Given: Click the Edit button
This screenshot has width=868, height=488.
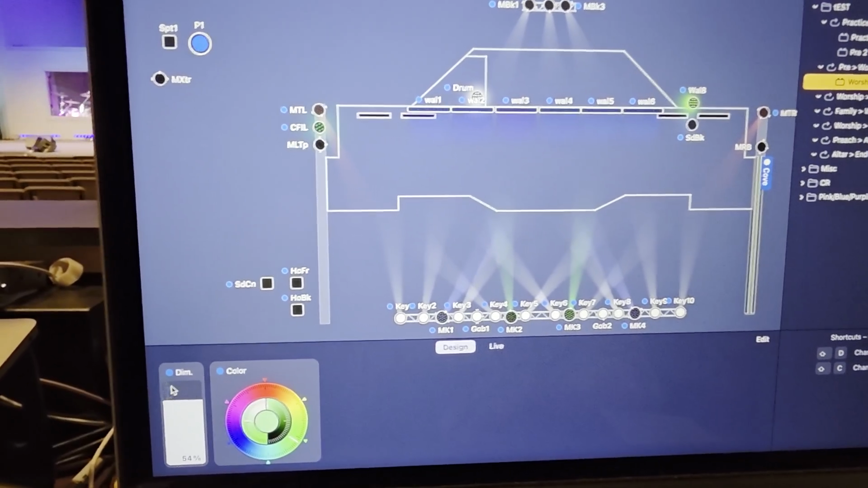Looking at the screenshot, I should pyautogui.click(x=762, y=339).
